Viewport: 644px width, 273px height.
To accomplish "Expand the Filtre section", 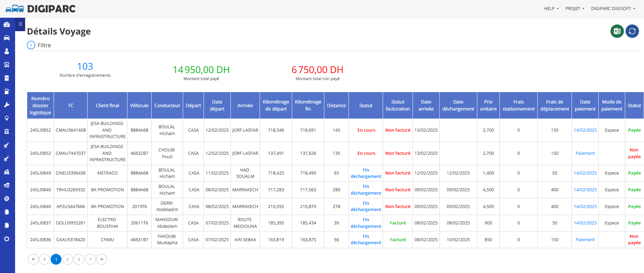I will pyautogui.click(x=39, y=45).
